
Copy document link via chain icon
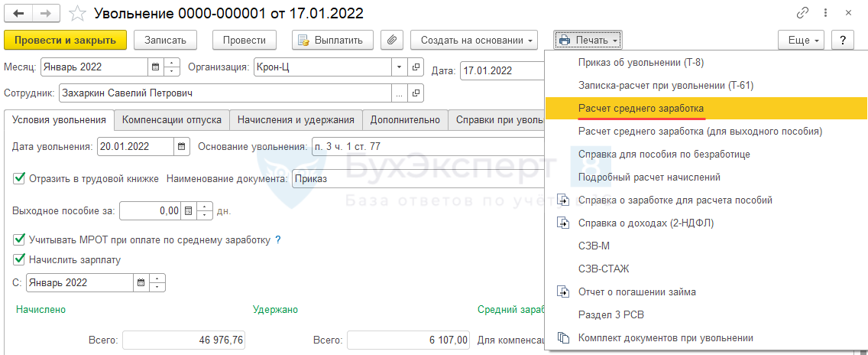pyautogui.click(x=802, y=13)
